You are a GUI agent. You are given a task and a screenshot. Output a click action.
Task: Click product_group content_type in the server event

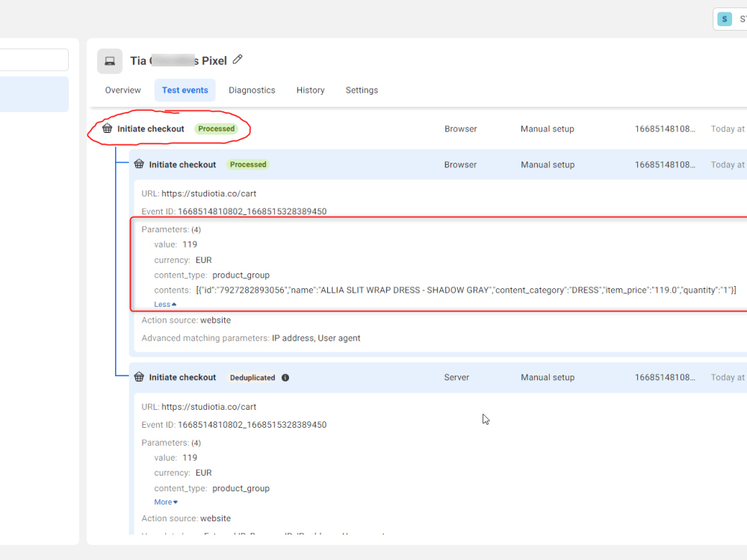[x=241, y=488]
